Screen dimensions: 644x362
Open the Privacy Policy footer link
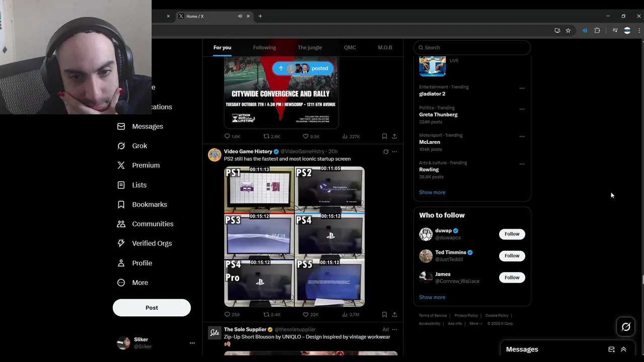[466, 316]
